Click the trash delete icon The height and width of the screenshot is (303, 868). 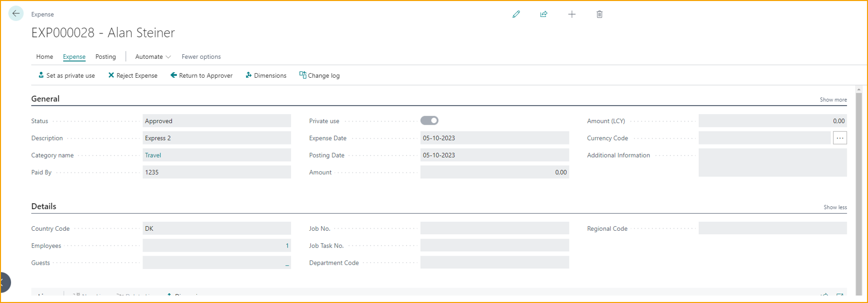[600, 14]
